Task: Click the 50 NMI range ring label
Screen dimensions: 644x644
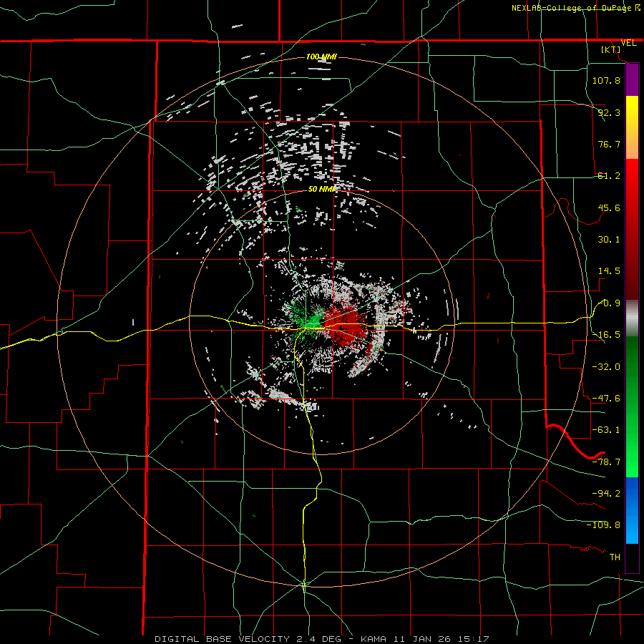Action: point(321,189)
